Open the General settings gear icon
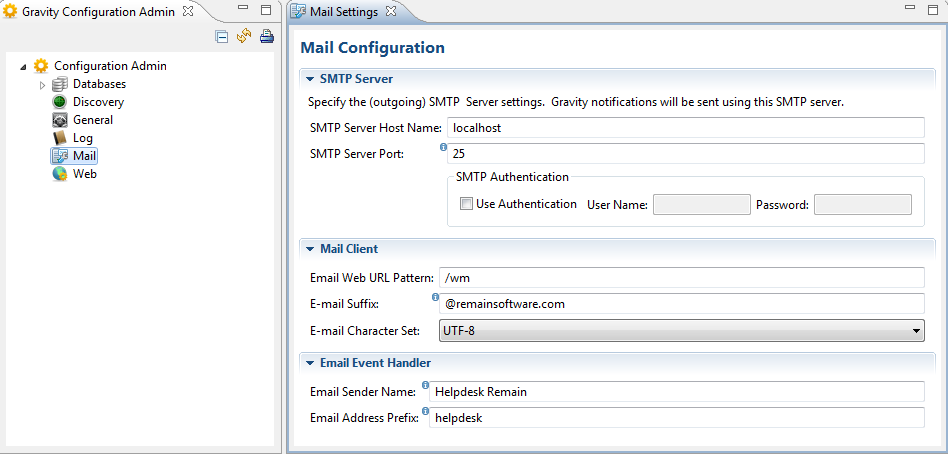The image size is (948, 454). click(59, 120)
